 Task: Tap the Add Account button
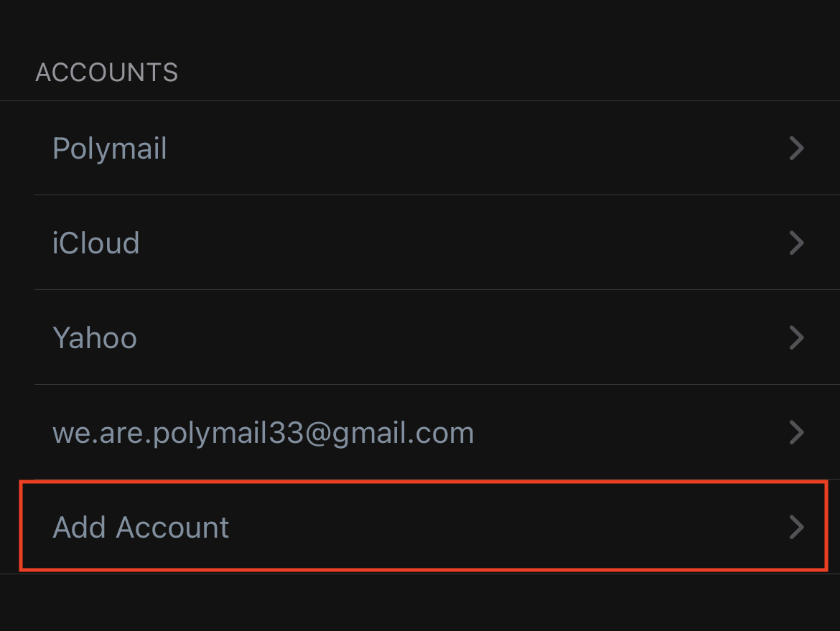420,528
